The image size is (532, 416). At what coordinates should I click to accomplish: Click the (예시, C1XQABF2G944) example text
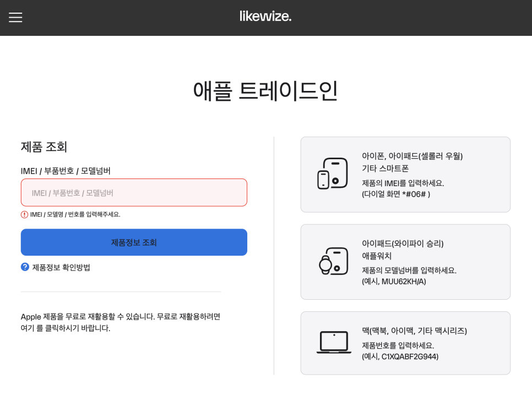click(x=400, y=356)
